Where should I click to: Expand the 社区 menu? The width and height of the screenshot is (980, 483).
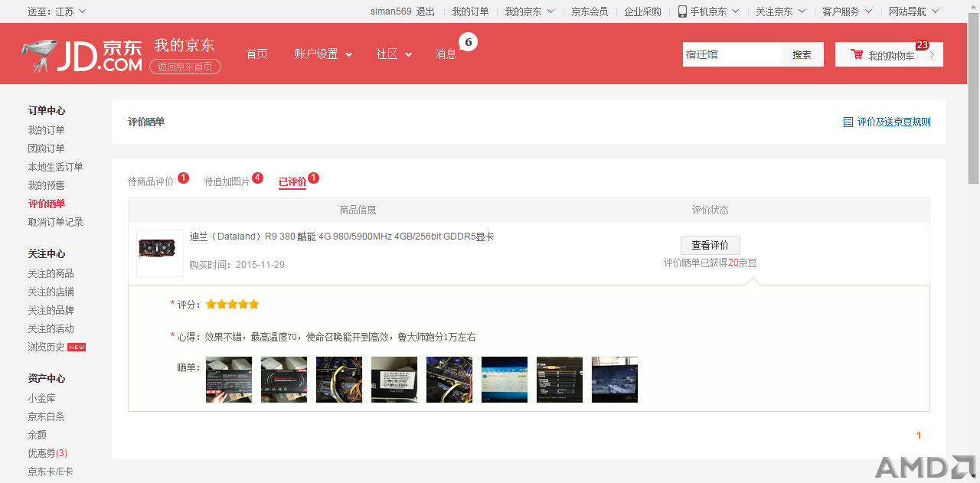[394, 54]
